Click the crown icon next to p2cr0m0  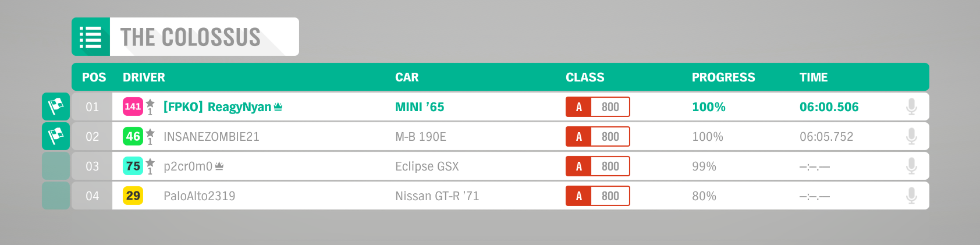coord(219,166)
